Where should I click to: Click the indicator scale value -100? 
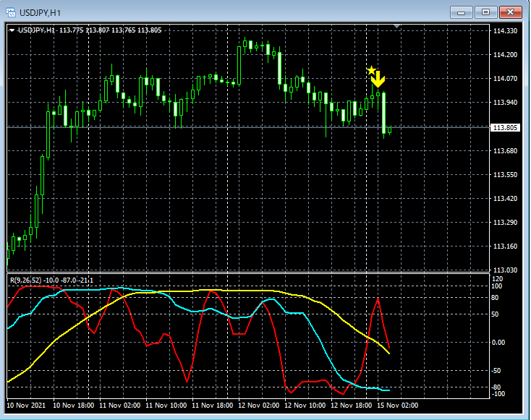498,394
